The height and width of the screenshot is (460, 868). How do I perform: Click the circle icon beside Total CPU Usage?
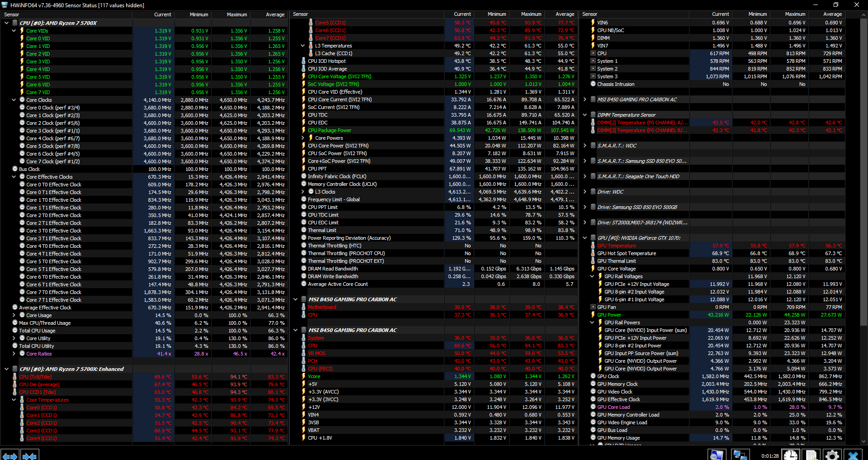click(x=14, y=331)
